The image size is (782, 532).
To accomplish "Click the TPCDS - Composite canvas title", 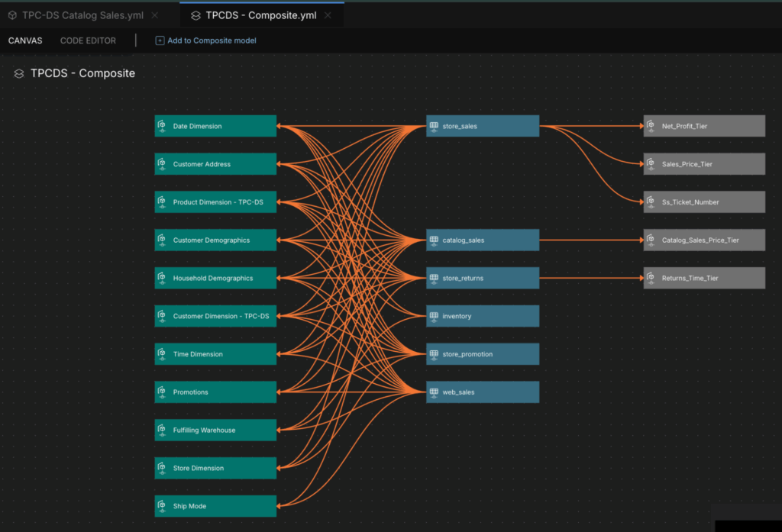I will (82, 73).
